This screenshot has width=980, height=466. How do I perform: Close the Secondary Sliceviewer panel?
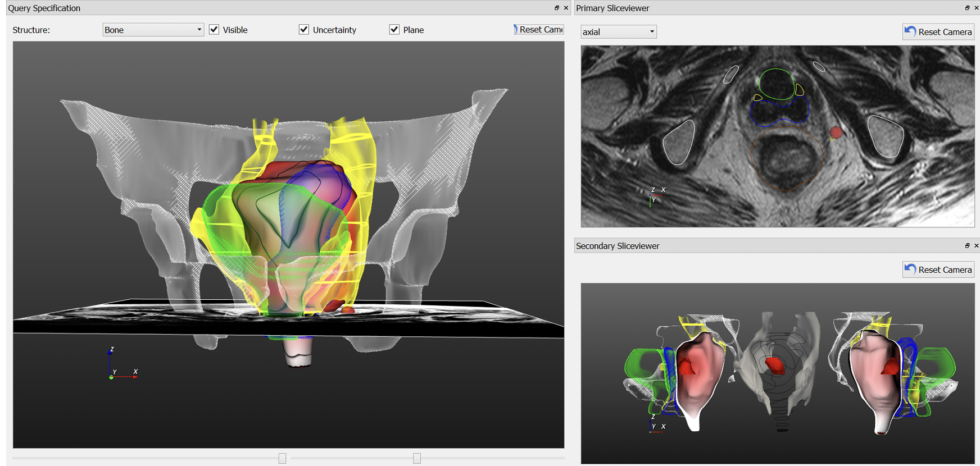tap(976, 245)
